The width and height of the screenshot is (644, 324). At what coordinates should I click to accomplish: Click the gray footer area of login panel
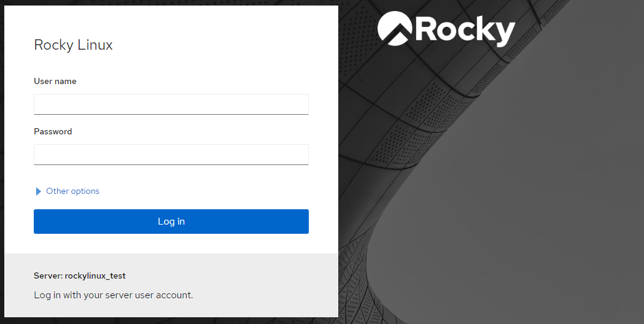171,285
